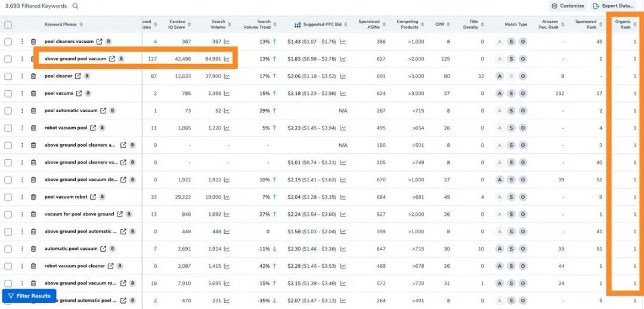Sort by the Organic Rank column
Viewport: 644px width, 309px height.
click(626, 24)
